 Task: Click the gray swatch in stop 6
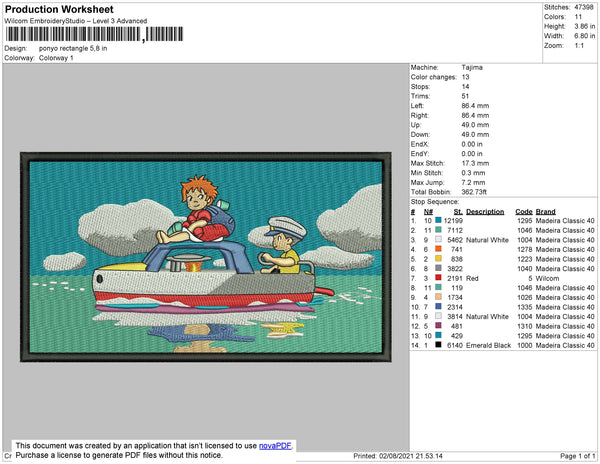pos(438,268)
